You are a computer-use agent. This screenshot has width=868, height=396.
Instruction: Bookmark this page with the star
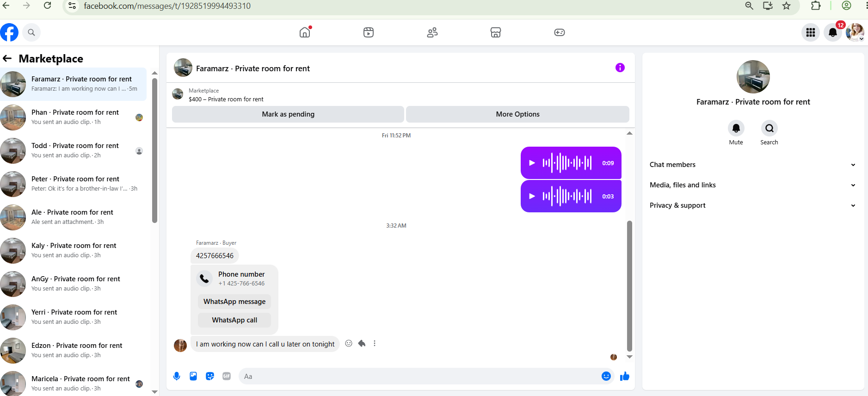[x=786, y=6]
